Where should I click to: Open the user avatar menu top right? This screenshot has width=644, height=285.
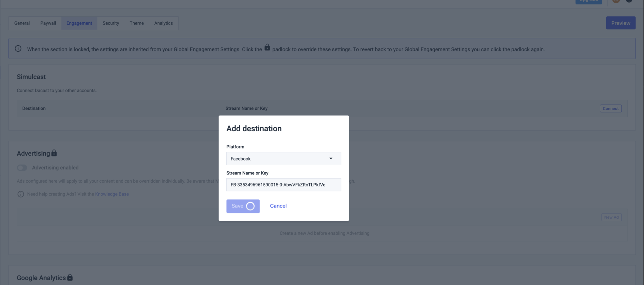coord(616,1)
